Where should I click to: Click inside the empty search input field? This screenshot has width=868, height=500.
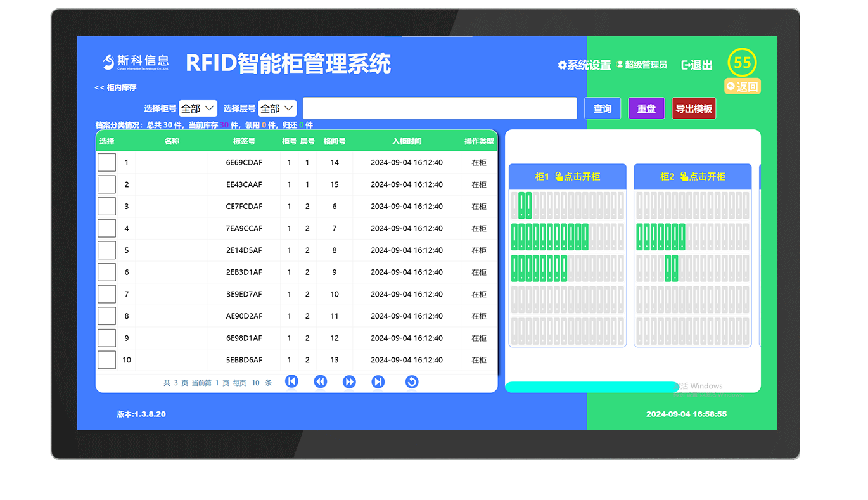[x=440, y=108]
